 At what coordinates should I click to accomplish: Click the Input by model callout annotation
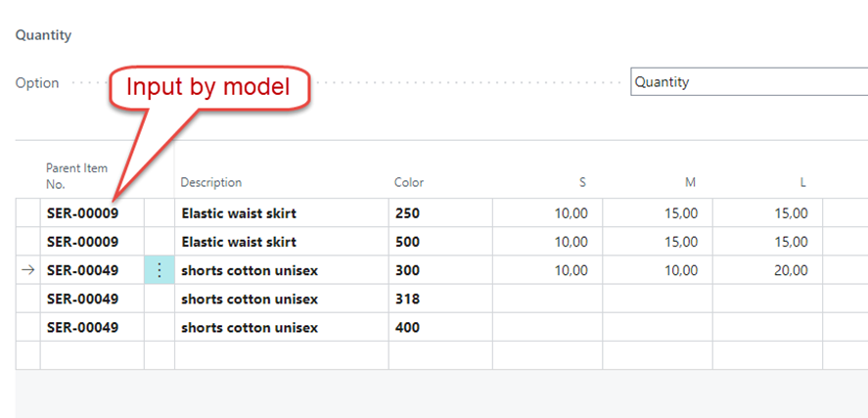(x=208, y=87)
